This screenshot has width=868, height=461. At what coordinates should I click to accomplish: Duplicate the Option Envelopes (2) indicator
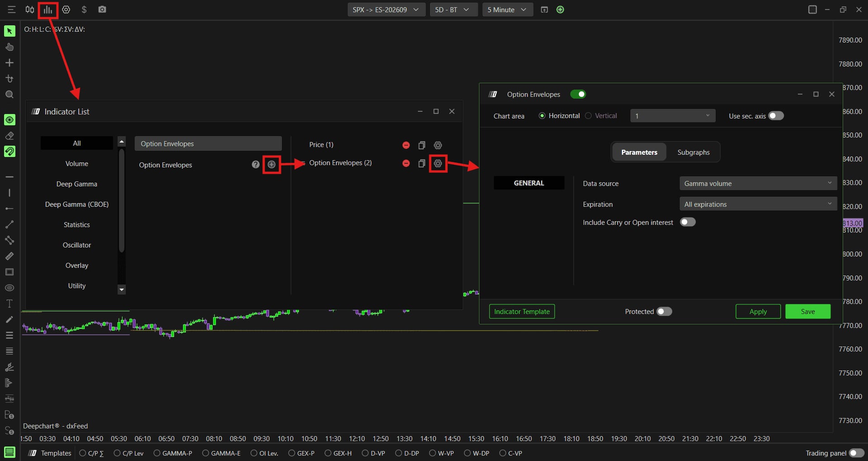[422, 163]
